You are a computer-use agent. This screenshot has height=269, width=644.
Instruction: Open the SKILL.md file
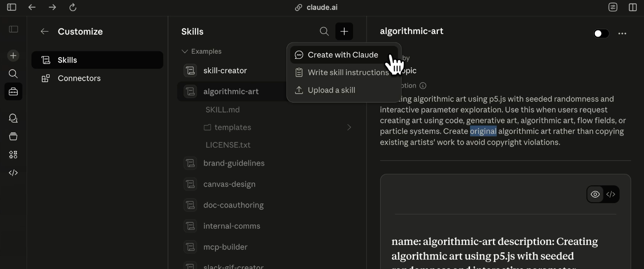[223, 110]
